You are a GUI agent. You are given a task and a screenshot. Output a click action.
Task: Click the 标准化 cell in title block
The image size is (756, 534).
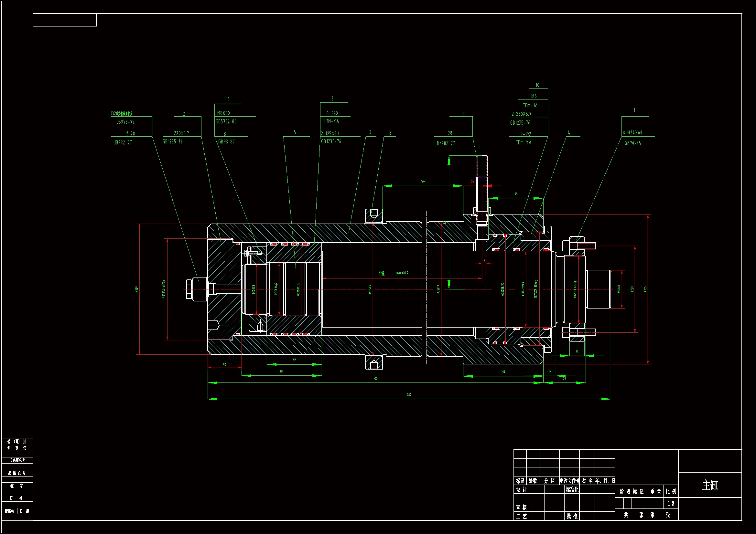pos(572,490)
